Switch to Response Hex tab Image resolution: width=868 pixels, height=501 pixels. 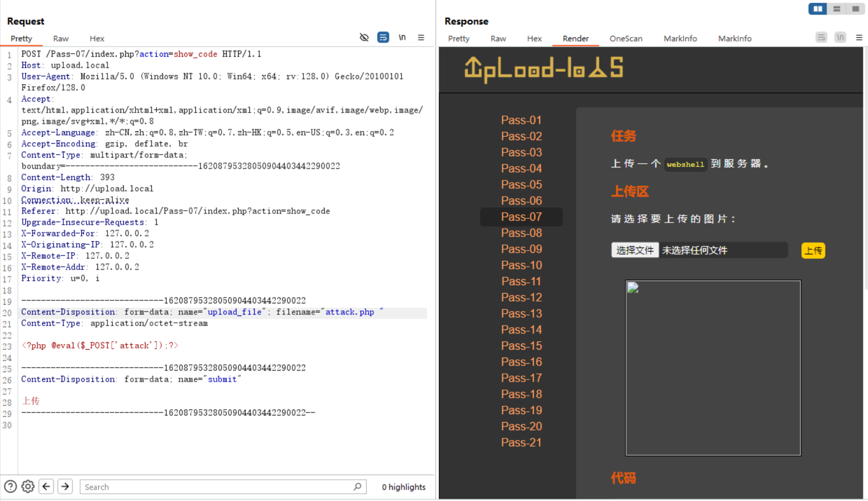click(x=534, y=39)
